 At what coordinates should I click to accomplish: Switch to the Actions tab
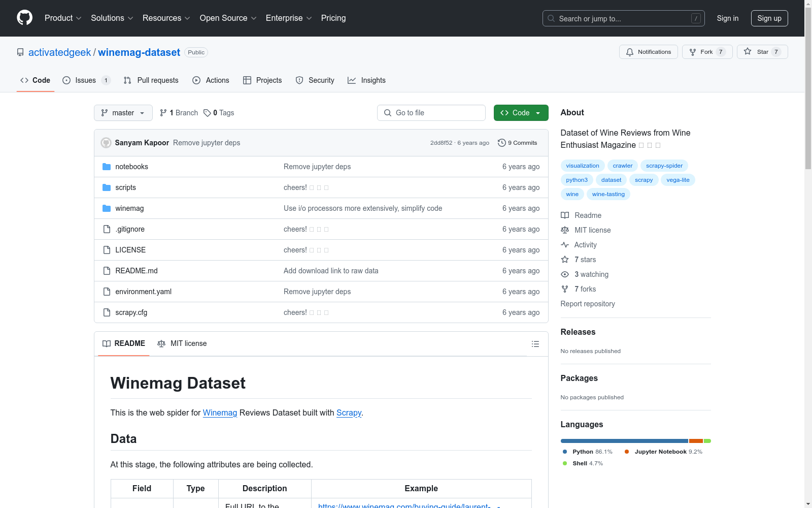click(211, 80)
